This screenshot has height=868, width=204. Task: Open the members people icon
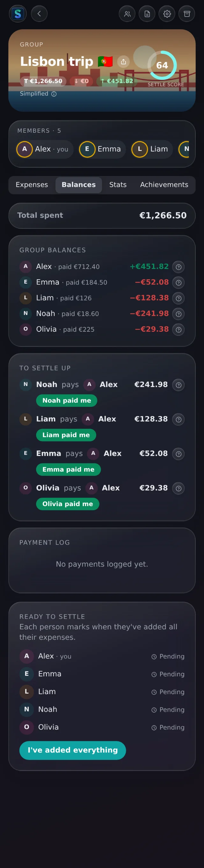click(127, 14)
